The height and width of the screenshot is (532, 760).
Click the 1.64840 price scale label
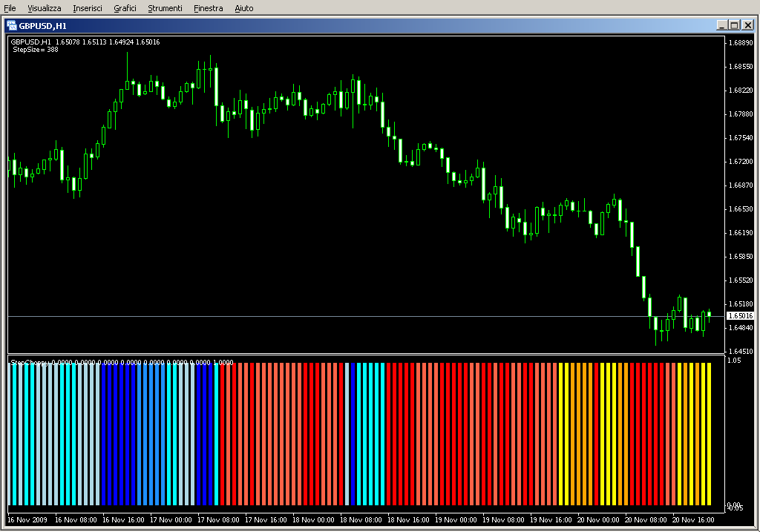pos(741,327)
